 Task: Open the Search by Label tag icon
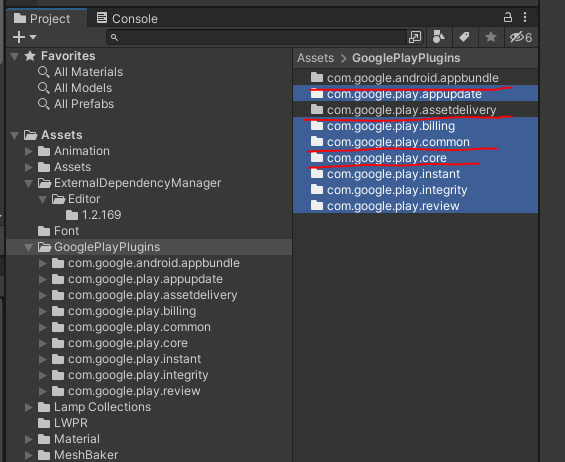click(464, 37)
